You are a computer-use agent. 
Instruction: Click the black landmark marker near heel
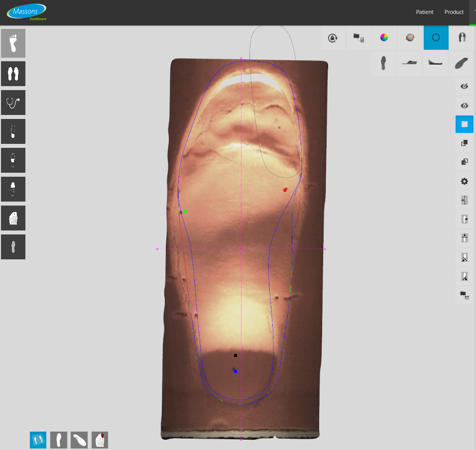[x=236, y=355]
